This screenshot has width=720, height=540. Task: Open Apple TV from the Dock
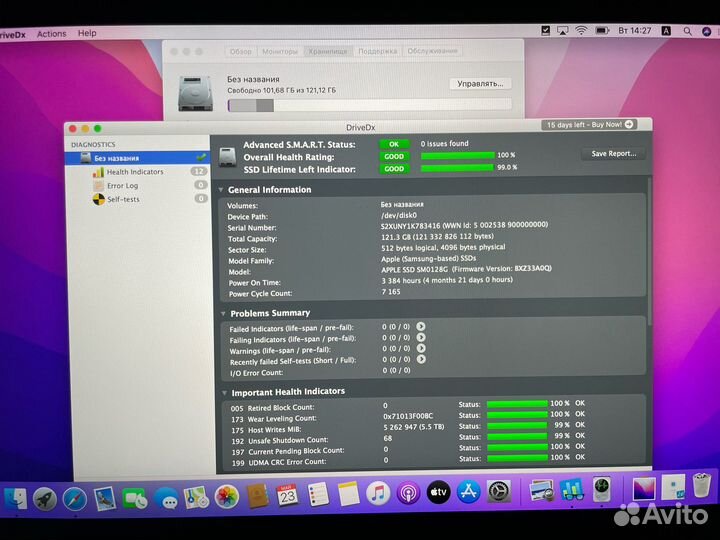[438, 493]
